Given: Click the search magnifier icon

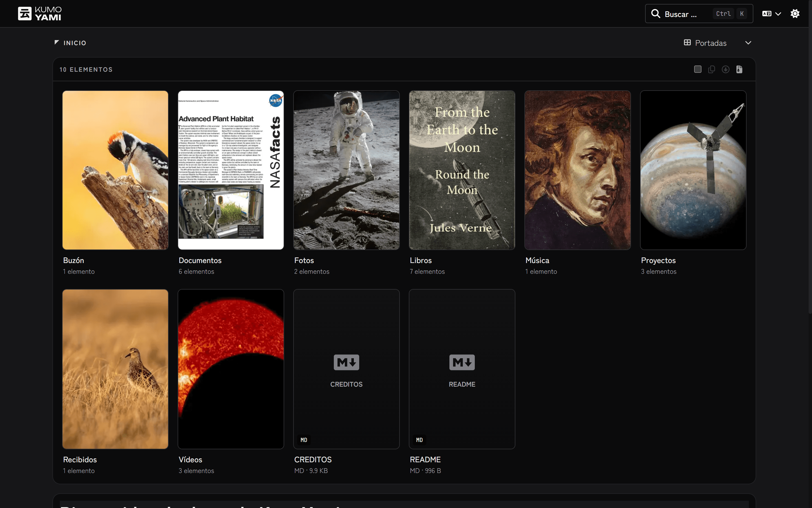Looking at the screenshot, I should click(x=656, y=14).
